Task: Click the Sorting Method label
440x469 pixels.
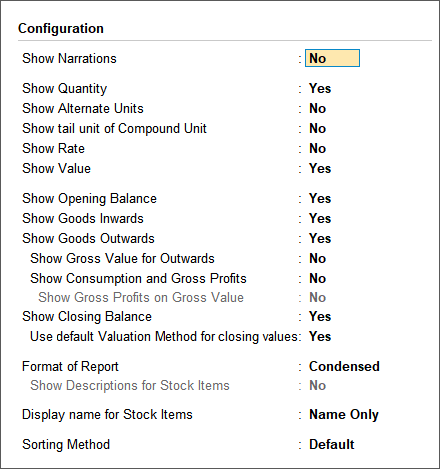Action: pyautogui.click(x=66, y=445)
